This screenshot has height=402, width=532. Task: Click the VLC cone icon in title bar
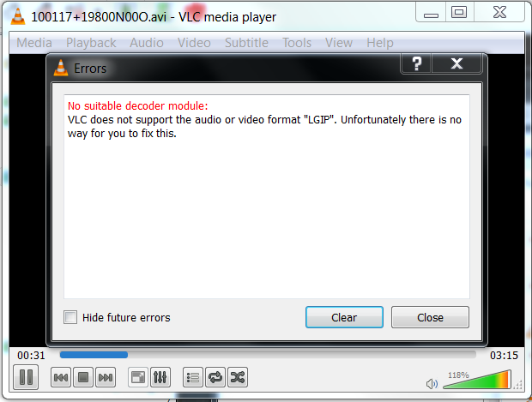coord(18,16)
